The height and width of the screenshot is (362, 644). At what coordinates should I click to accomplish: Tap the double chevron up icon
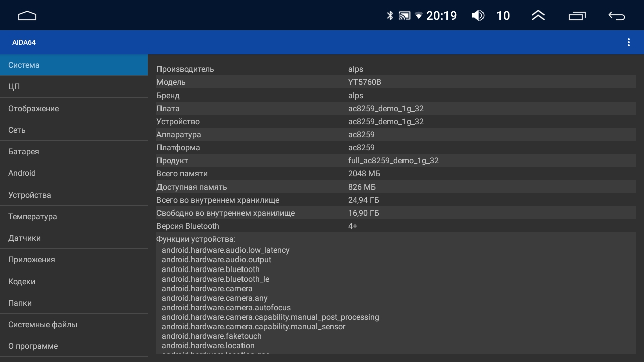[538, 16]
